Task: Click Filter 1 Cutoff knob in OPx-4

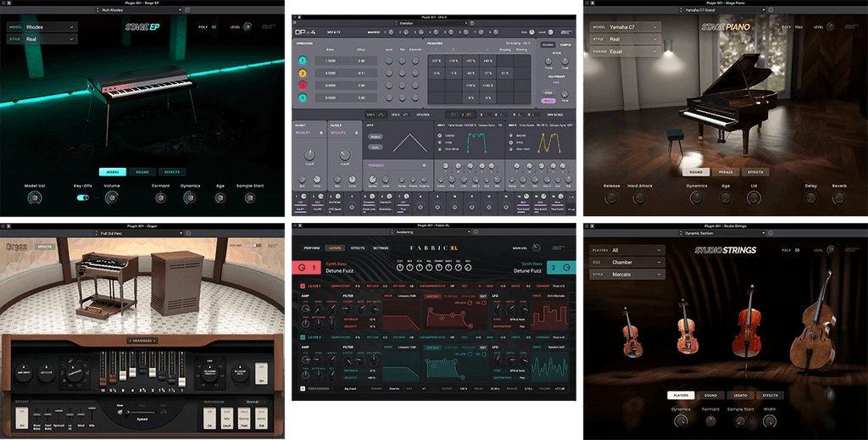Action: coord(309,156)
